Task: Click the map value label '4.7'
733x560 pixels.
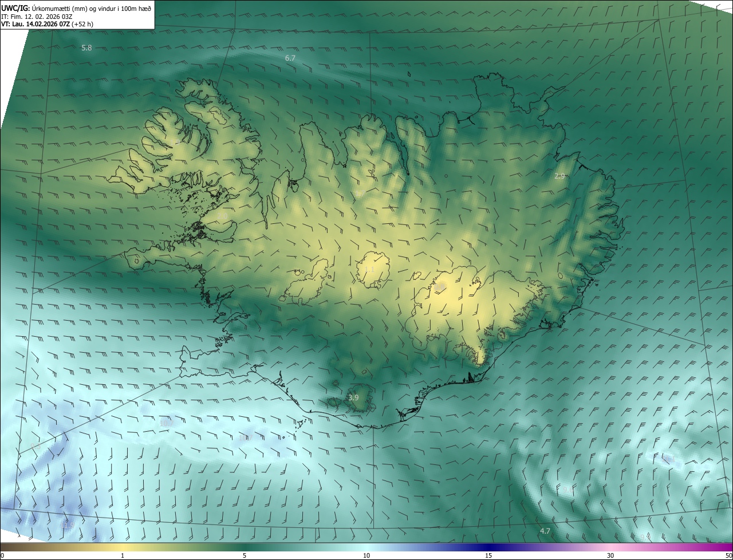Action: pos(545,531)
